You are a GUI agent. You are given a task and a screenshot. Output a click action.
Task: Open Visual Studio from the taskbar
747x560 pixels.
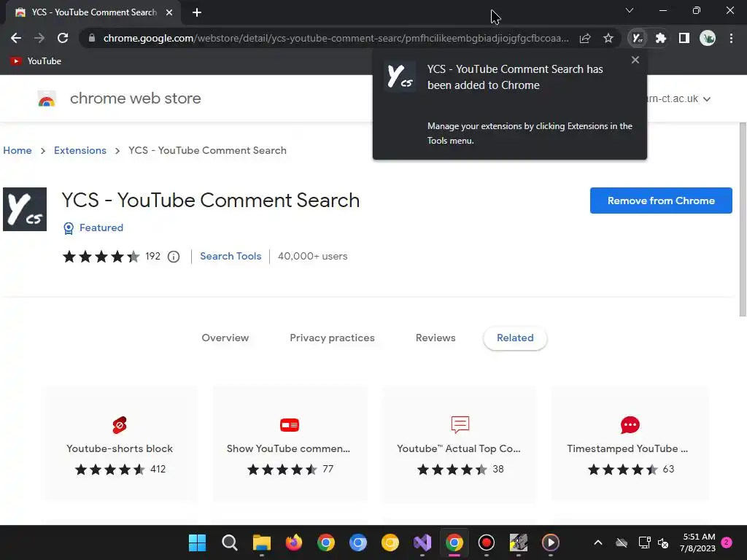click(422, 542)
